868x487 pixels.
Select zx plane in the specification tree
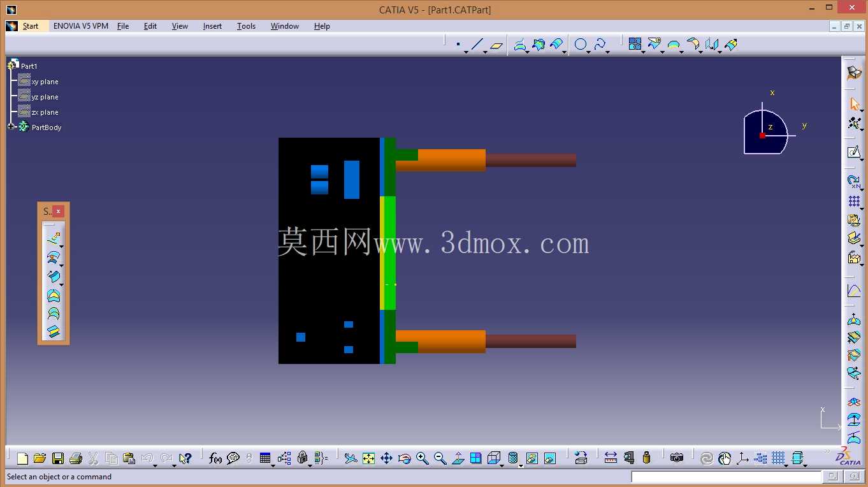click(45, 112)
